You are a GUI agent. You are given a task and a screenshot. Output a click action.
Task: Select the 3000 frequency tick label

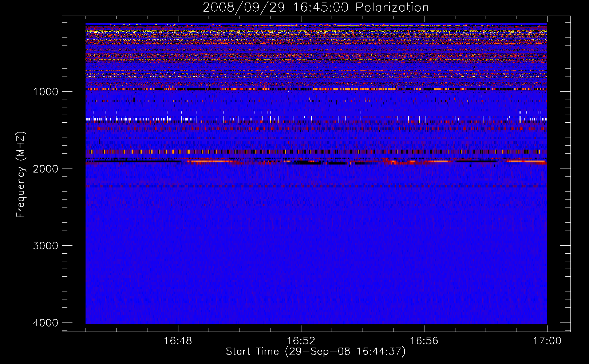(x=46, y=246)
